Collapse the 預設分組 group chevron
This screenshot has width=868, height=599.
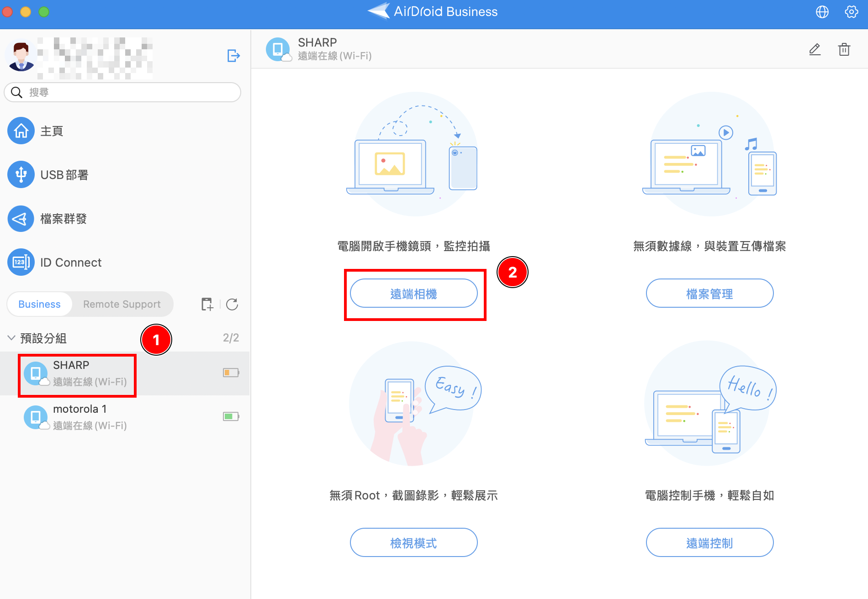(x=11, y=338)
